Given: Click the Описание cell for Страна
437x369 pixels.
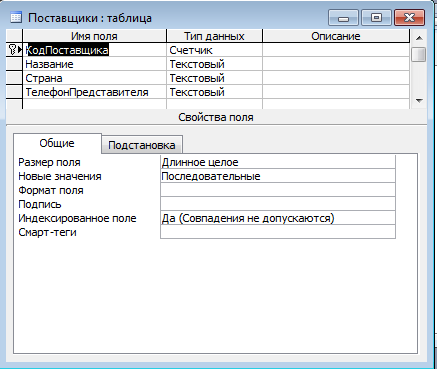Looking at the screenshot, I should click(336, 78).
